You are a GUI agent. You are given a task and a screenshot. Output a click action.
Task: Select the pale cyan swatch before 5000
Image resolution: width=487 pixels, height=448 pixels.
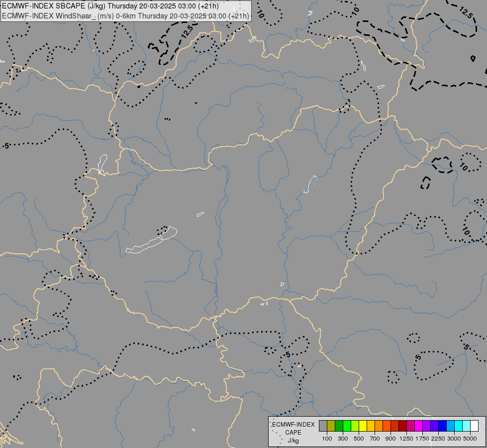coord(467,426)
